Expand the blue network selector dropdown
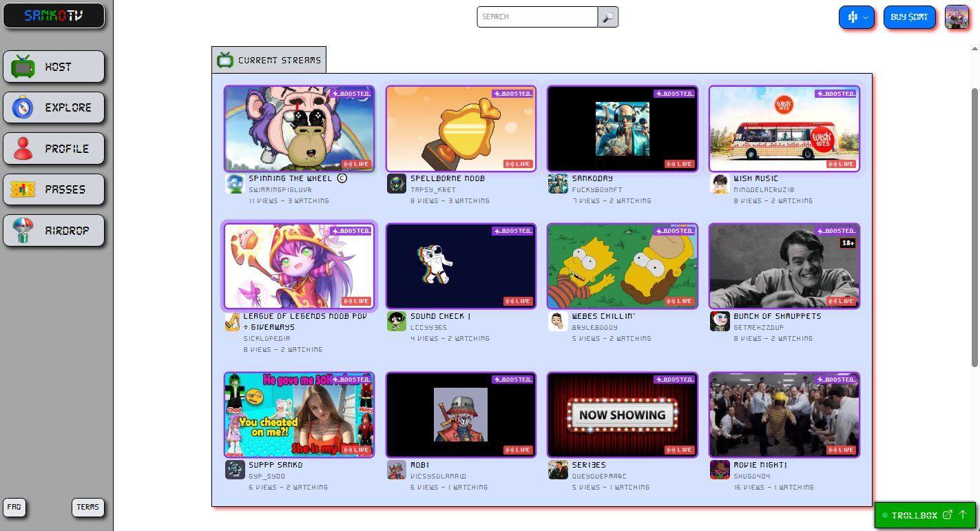980x531 pixels. pyautogui.click(x=856, y=17)
